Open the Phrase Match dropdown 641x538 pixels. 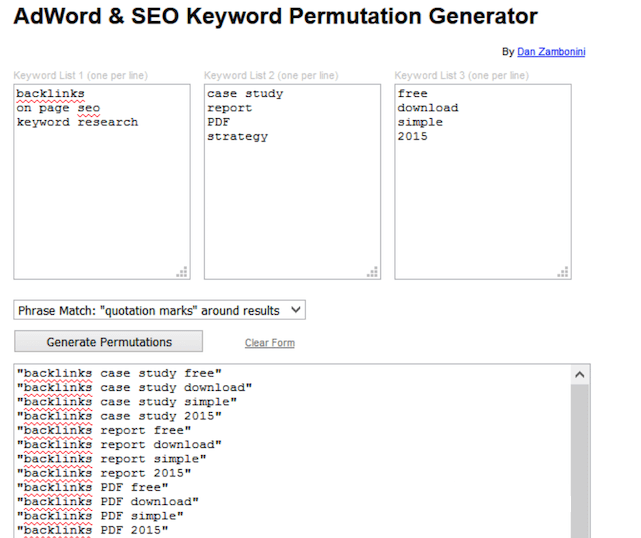pyautogui.click(x=159, y=310)
